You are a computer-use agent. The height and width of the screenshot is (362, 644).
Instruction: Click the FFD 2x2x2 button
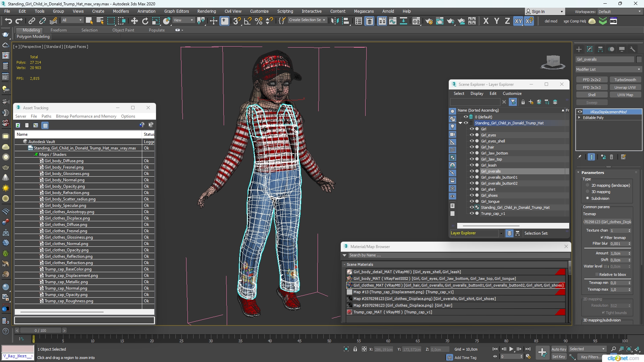592,80
